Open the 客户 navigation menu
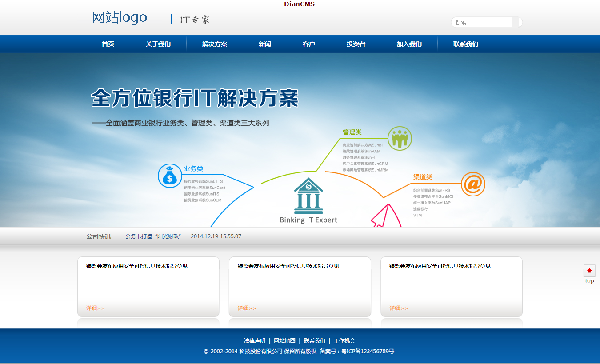The width and height of the screenshot is (600, 364). [309, 44]
